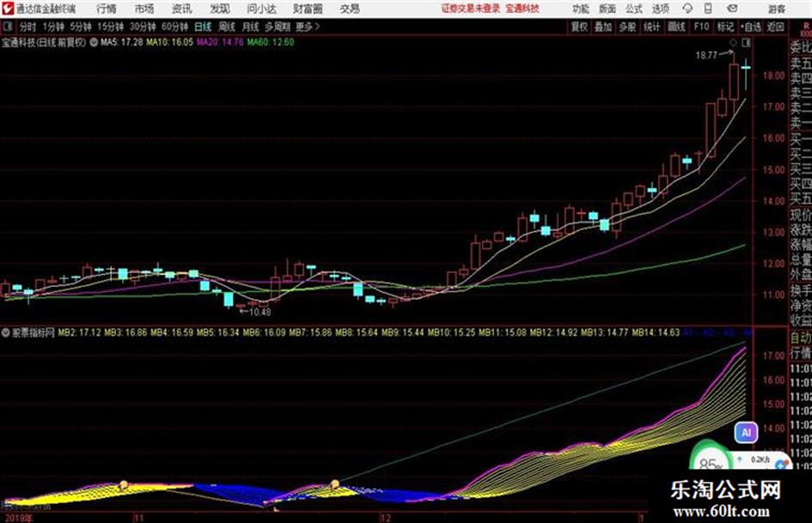
Task: Click the 游客 user account label
Action: 776,9
